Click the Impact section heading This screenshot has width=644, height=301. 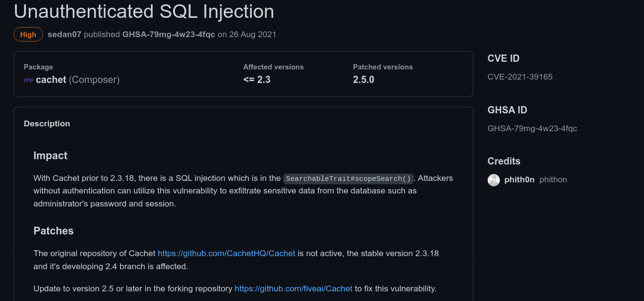50,155
